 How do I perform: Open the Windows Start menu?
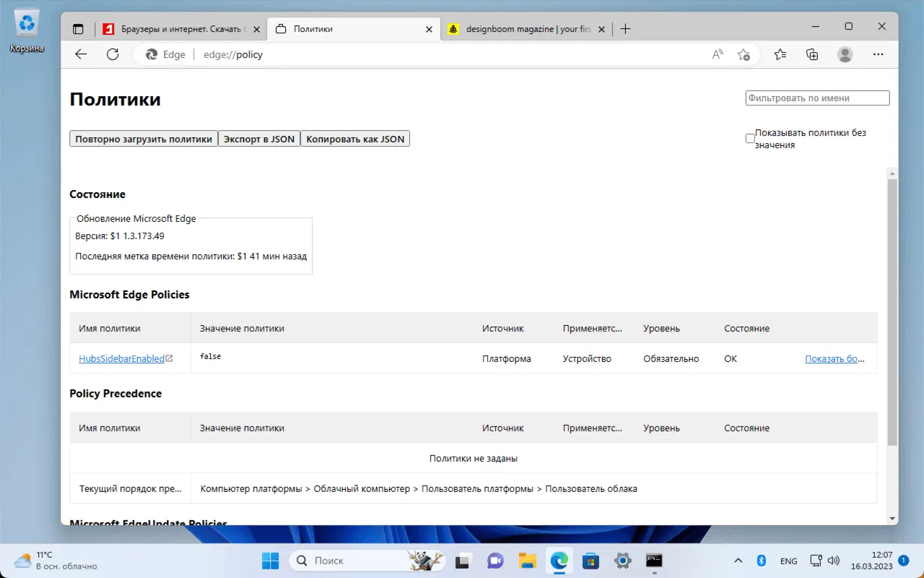270,561
